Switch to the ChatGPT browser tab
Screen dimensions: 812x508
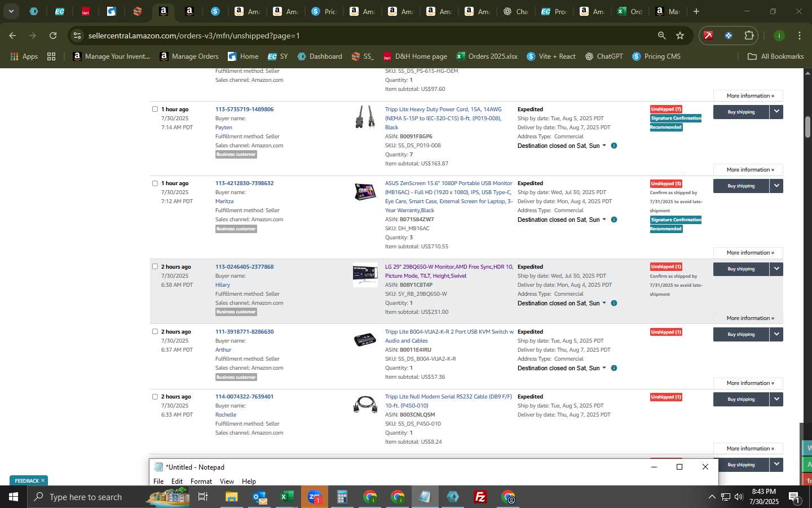[515, 11]
